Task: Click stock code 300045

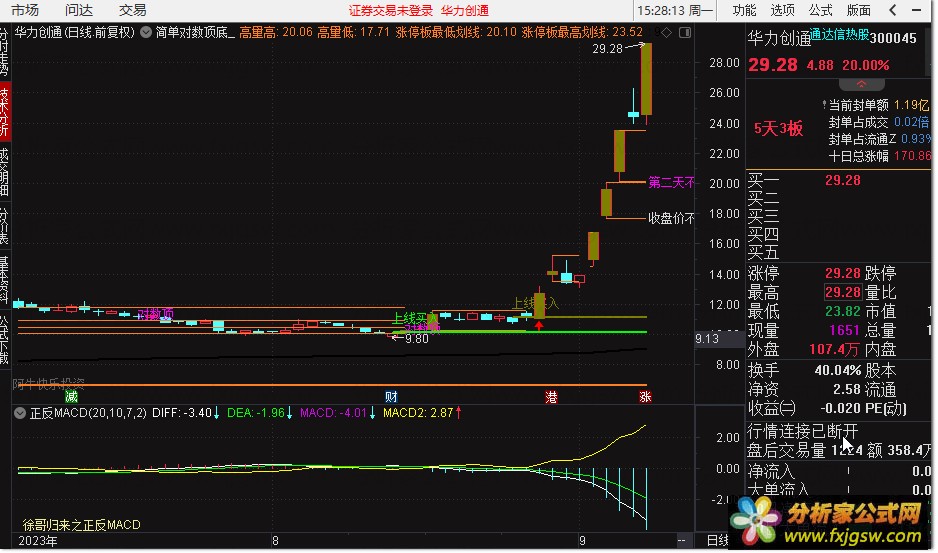Action: pyautogui.click(x=893, y=38)
